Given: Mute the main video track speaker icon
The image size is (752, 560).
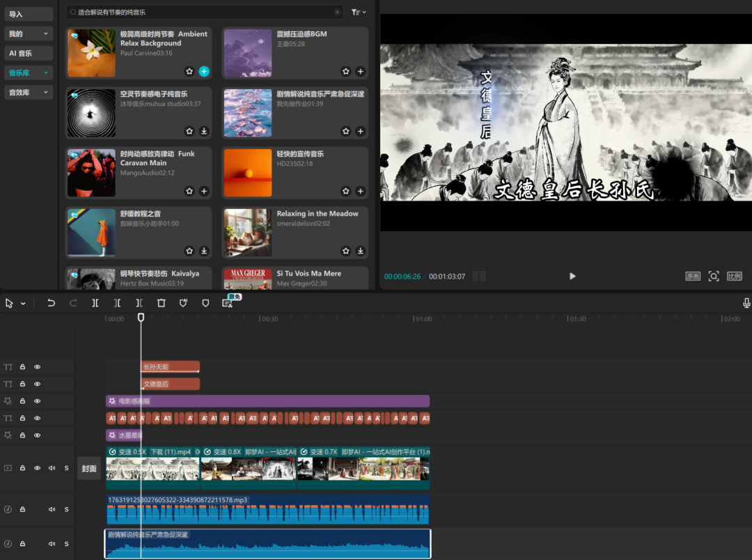Looking at the screenshot, I should (x=52, y=468).
